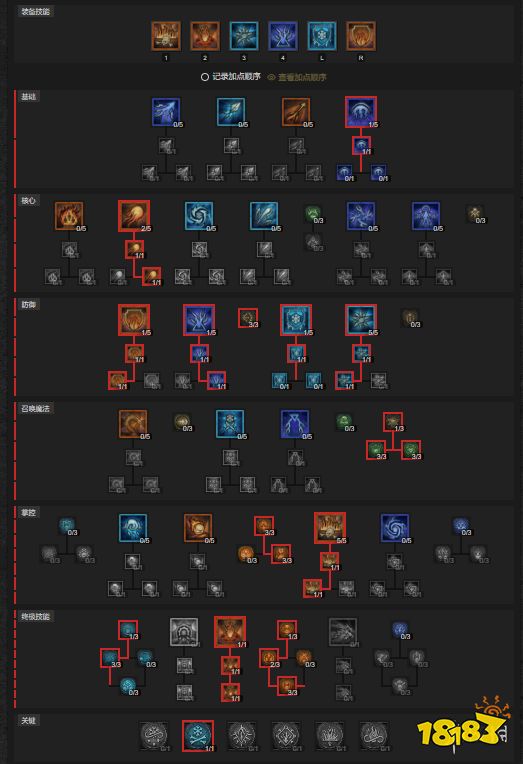Toggle the eye icon beside 查看加点顺序
Viewport: 523px width, 764px height.
coord(271,77)
